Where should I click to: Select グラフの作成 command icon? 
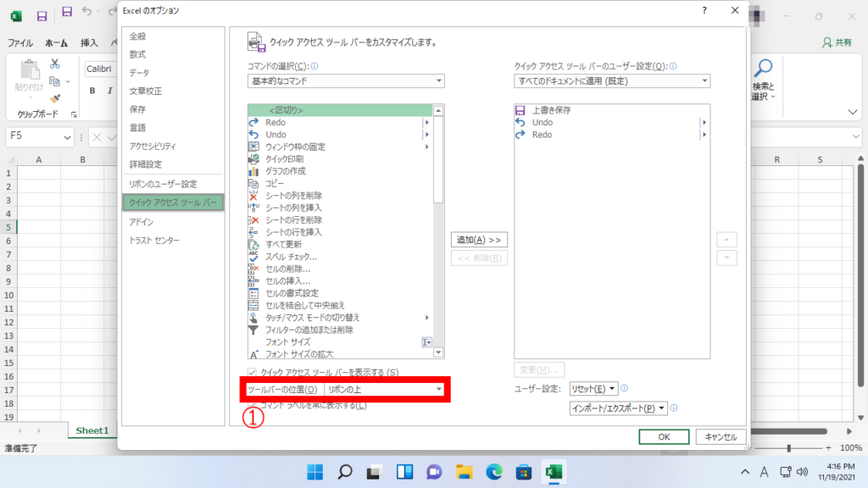[x=253, y=171]
